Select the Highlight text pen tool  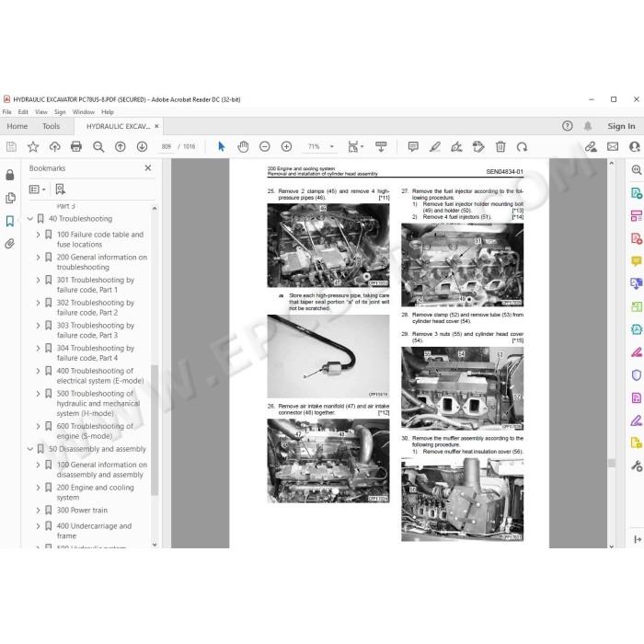tap(435, 146)
